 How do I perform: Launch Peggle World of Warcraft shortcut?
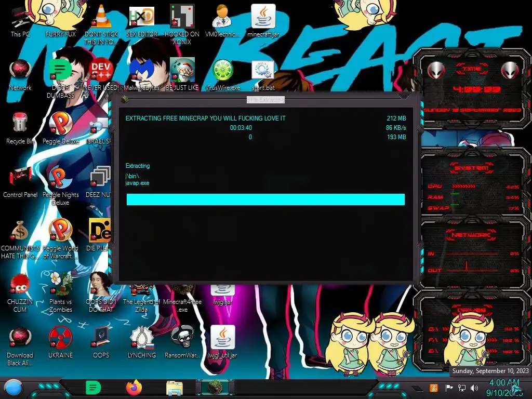(60, 239)
